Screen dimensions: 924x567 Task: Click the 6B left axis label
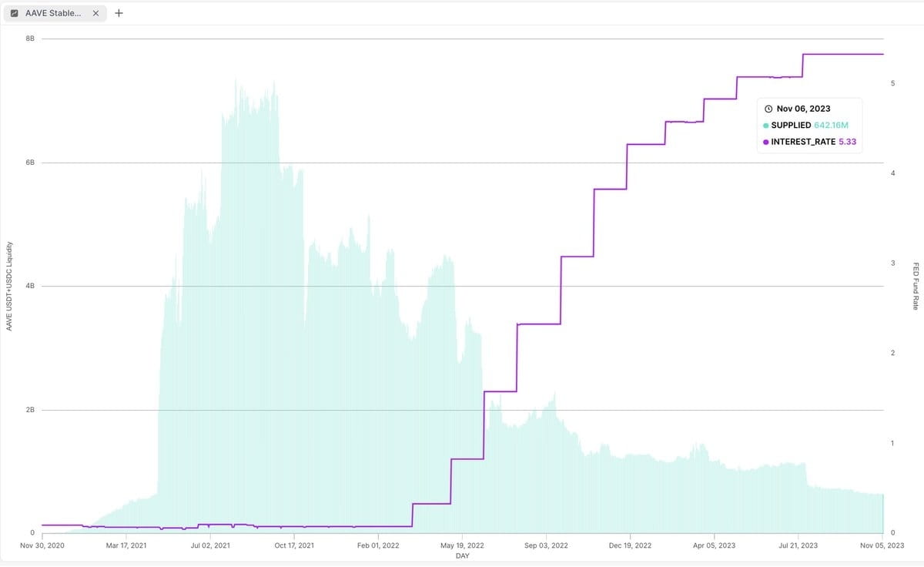[30, 163]
